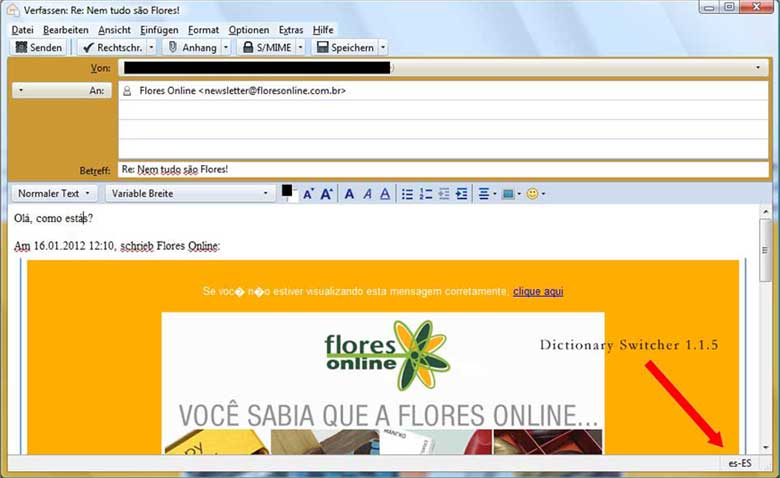The width and height of the screenshot is (780, 478).
Task: Expand the S/MIME dropdown arrow
Action: [x=300, y=47]
